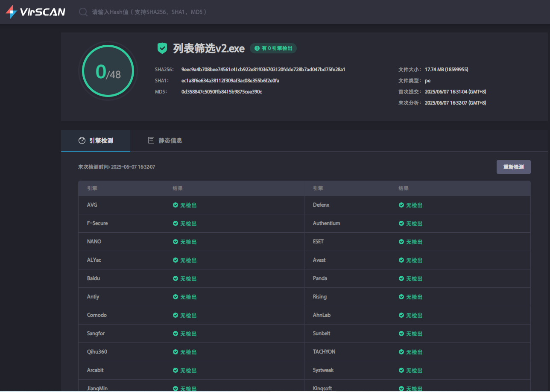Click the ESET engine name

(318, 242)
